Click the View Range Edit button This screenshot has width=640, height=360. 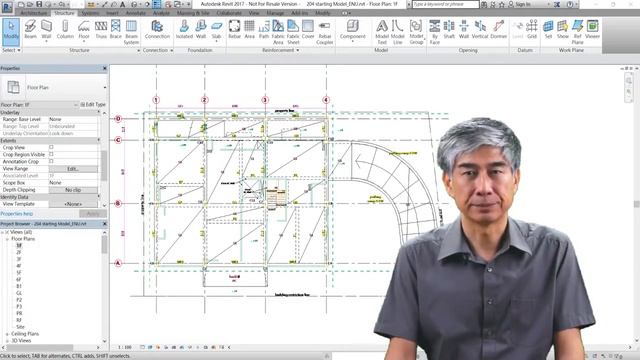[x=73, y=169]
